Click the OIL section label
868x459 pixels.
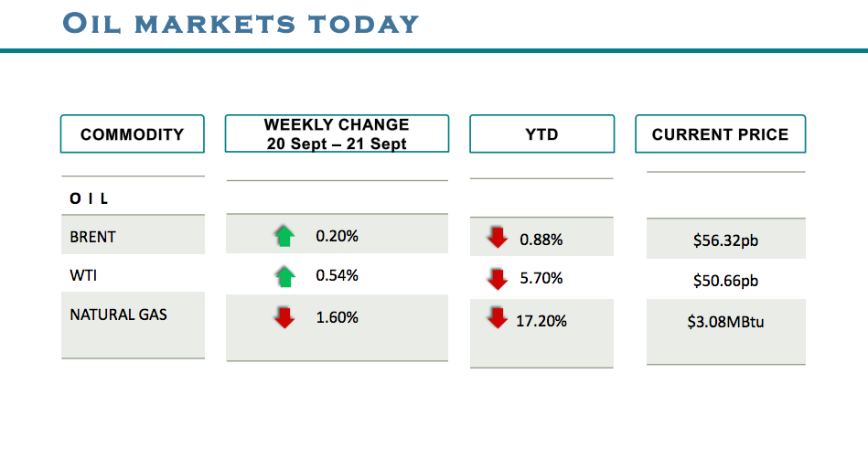pyautogui.click(x=90, y=198)
